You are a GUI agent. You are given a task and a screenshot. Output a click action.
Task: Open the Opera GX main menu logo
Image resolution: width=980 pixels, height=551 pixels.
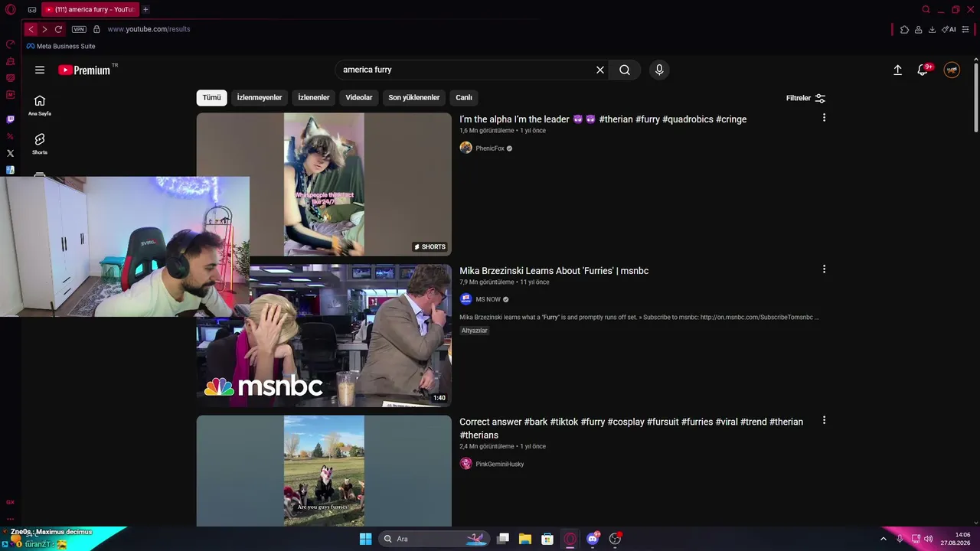coord(11,10)
